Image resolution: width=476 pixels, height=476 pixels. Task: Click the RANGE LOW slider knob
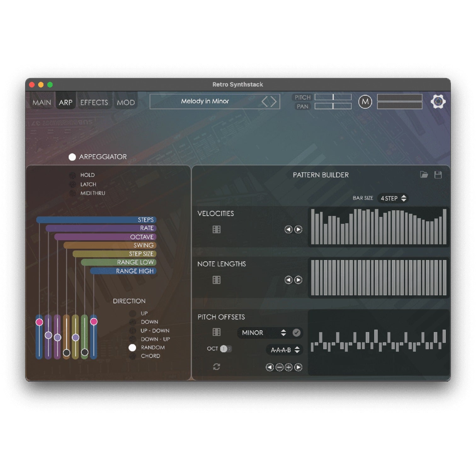[85, 352]
